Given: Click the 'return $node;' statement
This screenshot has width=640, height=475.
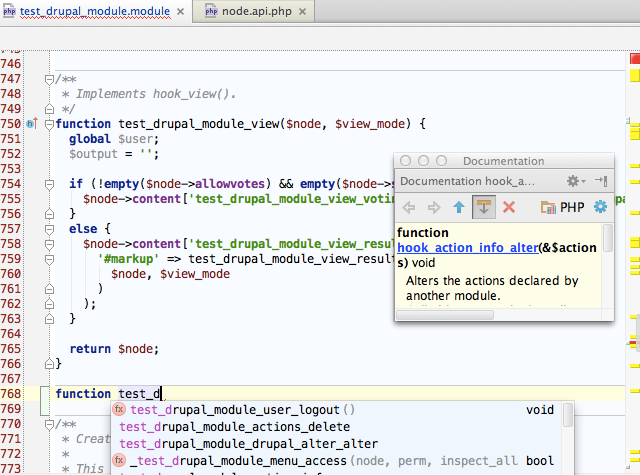Looking at the screenshot, I should (x=114, y=349).
